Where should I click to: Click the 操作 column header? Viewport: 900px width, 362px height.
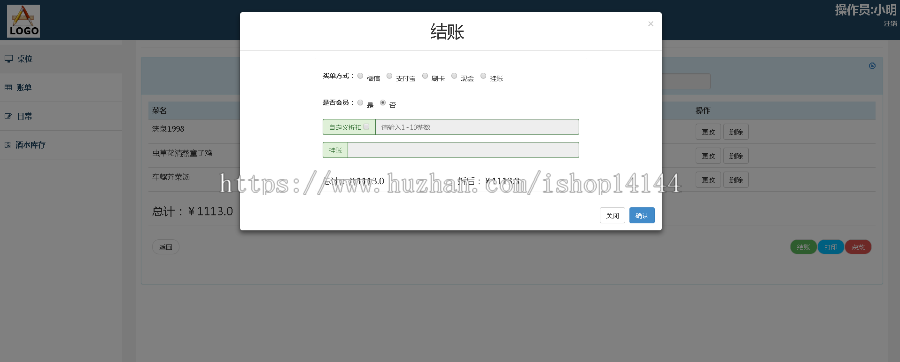coord(703,110)
